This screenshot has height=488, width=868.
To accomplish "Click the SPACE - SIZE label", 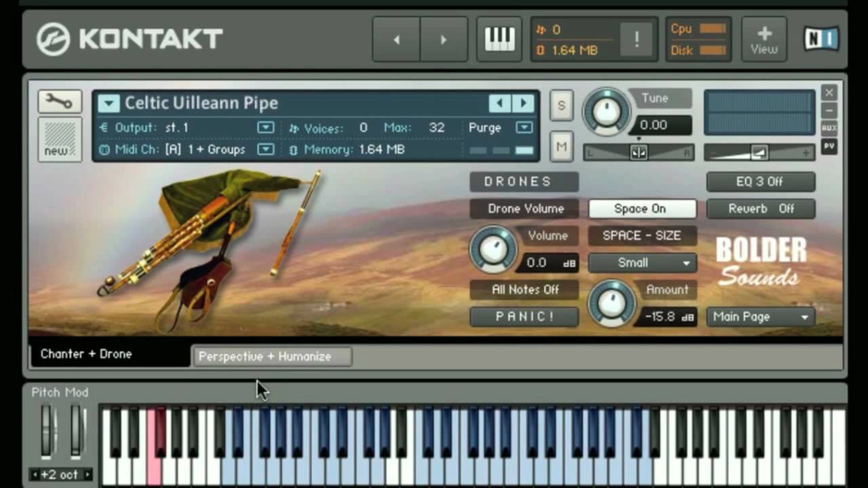I will pos(642,236).
